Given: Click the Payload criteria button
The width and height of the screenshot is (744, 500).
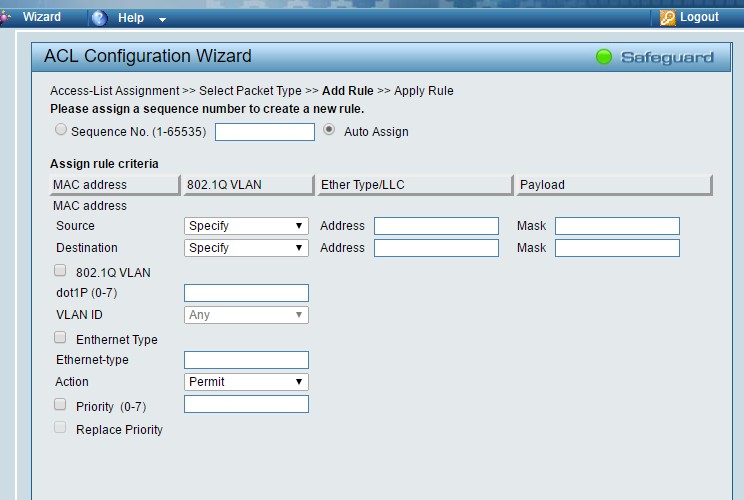Looking at the screenshot, I should pos(614,185).
